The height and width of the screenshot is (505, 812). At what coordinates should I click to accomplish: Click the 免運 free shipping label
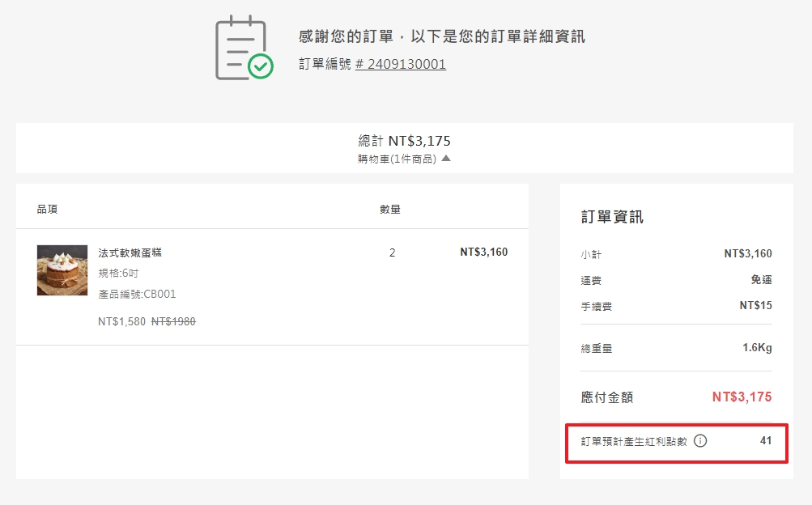pos(761,278)
